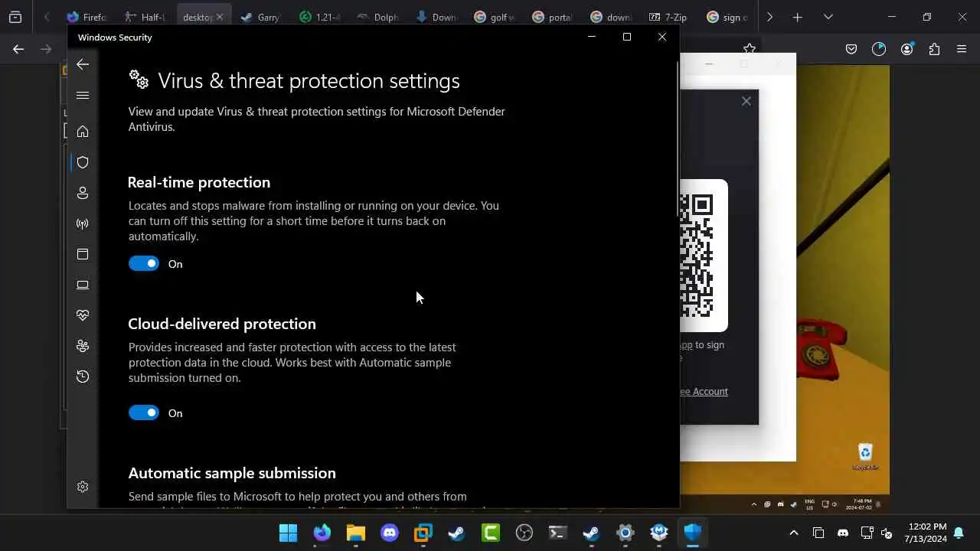This screenshot has width=980, height=551.
Task: Open Discord from the taskbar
Action: [390, 533]
